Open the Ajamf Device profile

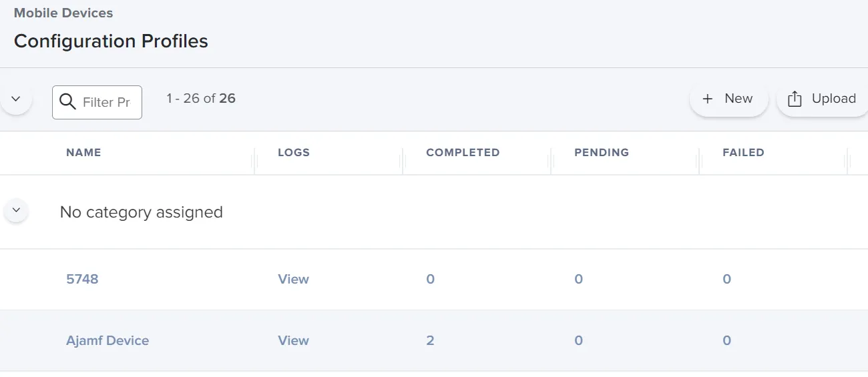(x=107, y=340)
